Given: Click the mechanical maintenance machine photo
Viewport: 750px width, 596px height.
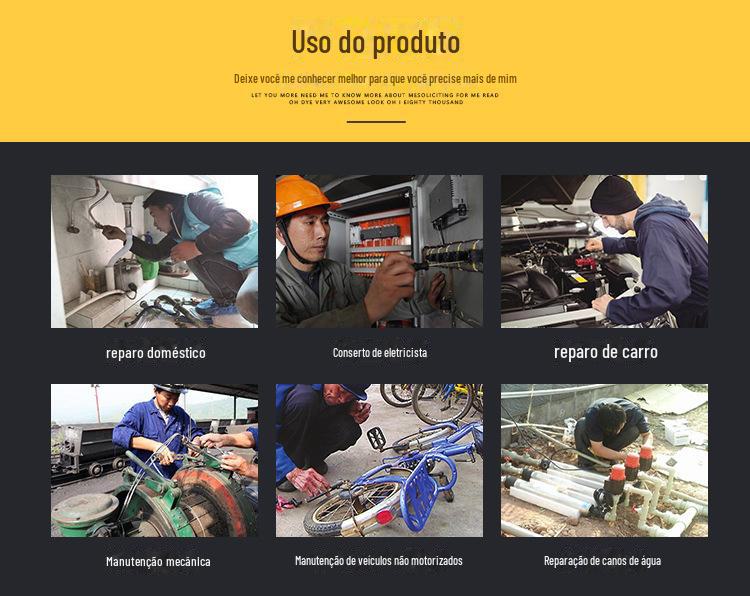Looking at the screenshot, I should tap(154, 460).
